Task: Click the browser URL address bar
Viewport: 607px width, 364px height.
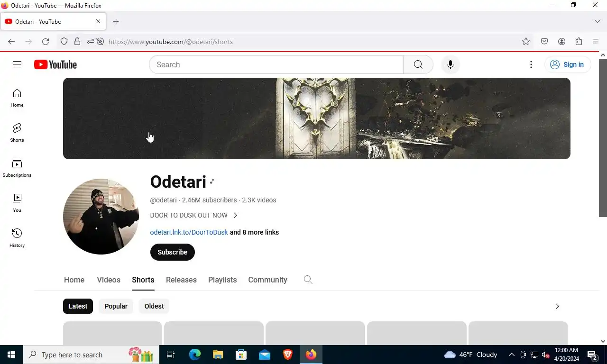Action: tap(313, 42)
